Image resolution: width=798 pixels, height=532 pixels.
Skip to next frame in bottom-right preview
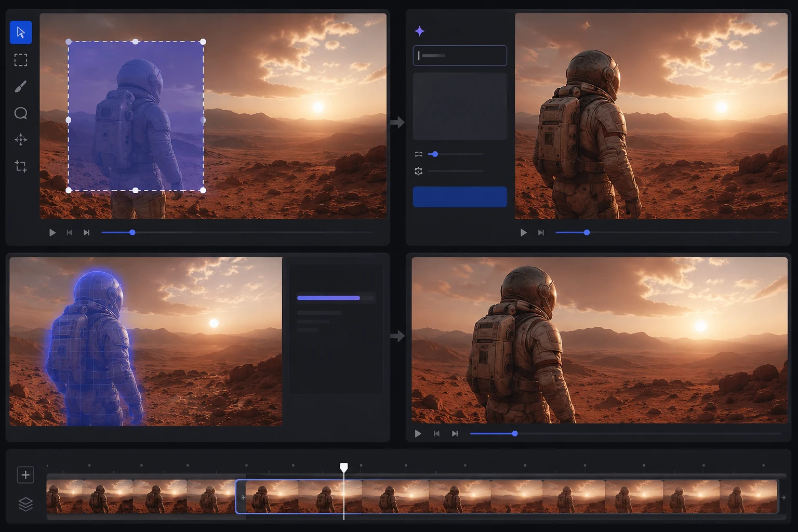[x=455, y=434]
